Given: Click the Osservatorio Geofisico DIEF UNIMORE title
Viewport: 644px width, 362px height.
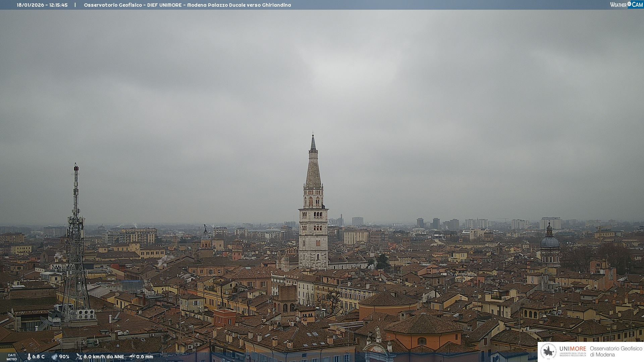Looking at the screenshot, I should pos(187,5).
